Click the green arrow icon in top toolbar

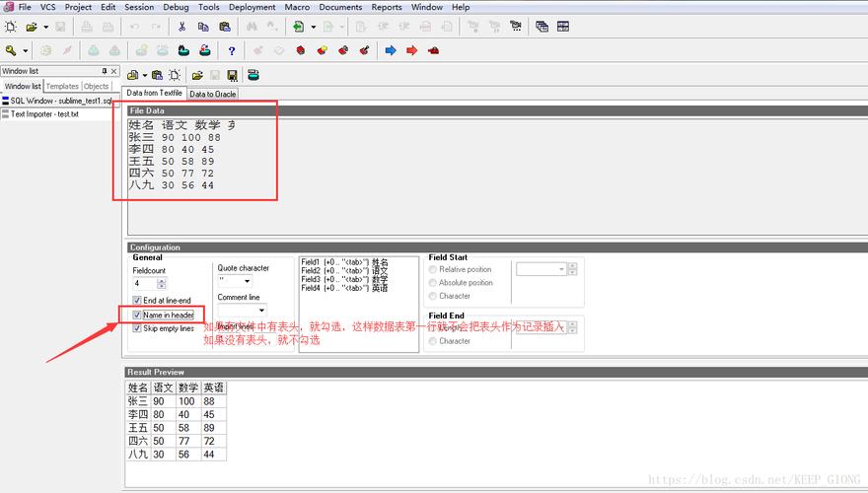298,27
